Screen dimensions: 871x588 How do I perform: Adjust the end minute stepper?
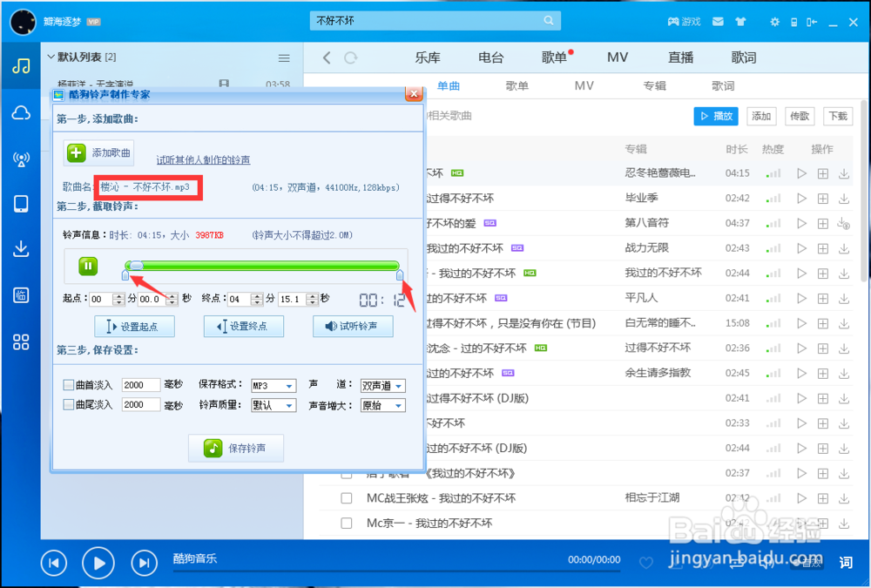(x=257, y=299)
